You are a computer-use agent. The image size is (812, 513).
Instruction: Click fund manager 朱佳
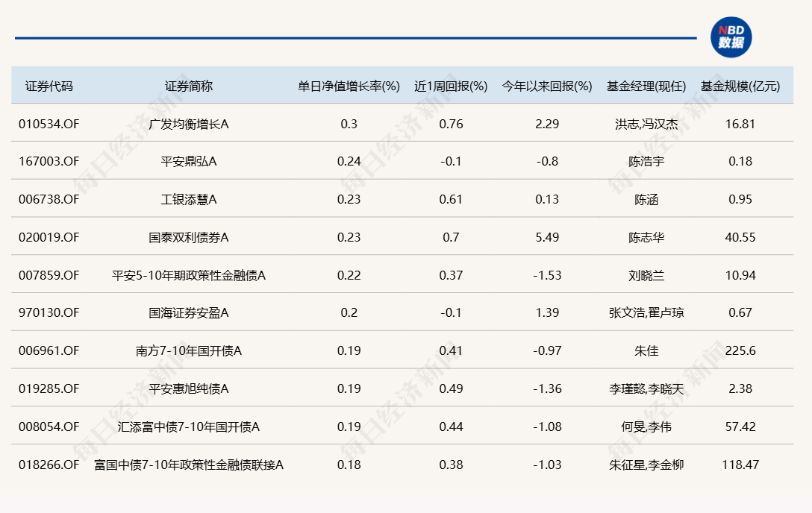(646, 351)
